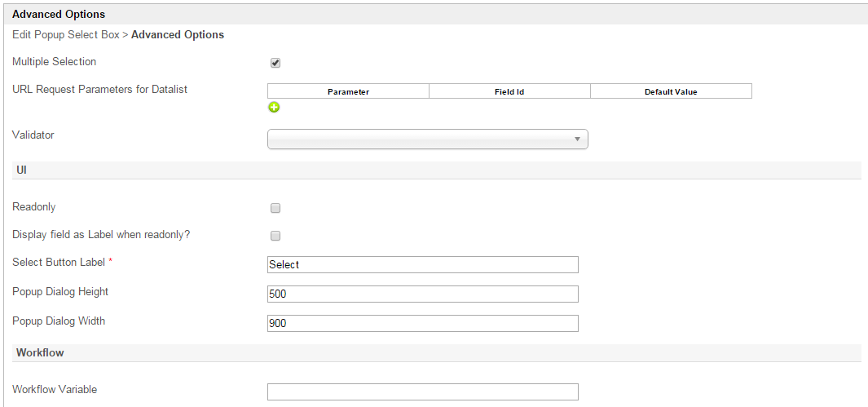Add a URL request parameter row
868x407 pixels.
275,107
